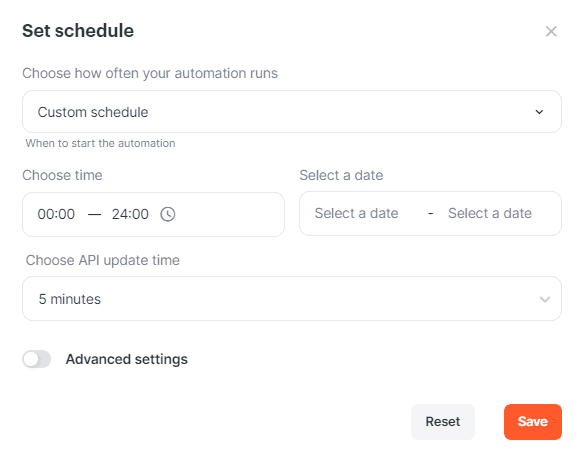This screenshot has width=583, height=461.
Task: Click the automation runs frequency label
Action: [x=150, y=73]
